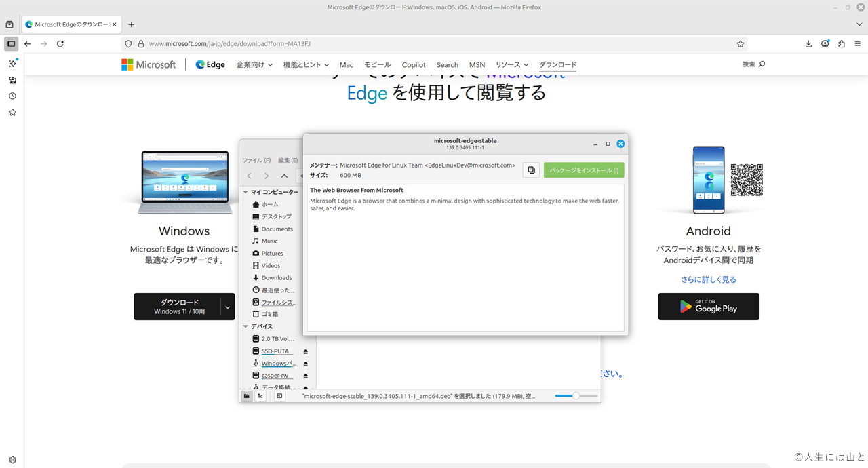Expand the リソース dropdown menu

512,64
